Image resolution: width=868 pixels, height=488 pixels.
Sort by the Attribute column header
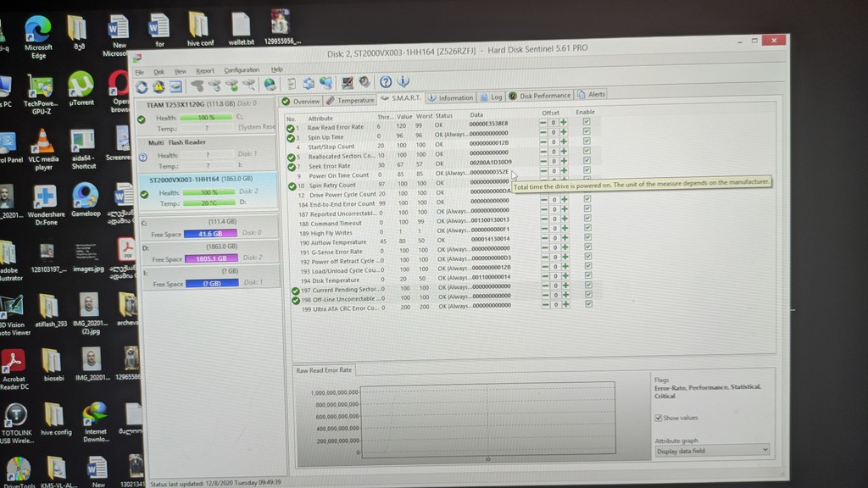[x=320, y=119]
